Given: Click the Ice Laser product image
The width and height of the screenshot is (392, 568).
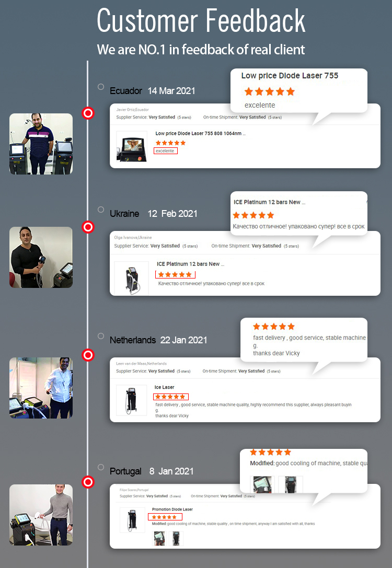Looking at the screenshot, I should pos(131,400).
